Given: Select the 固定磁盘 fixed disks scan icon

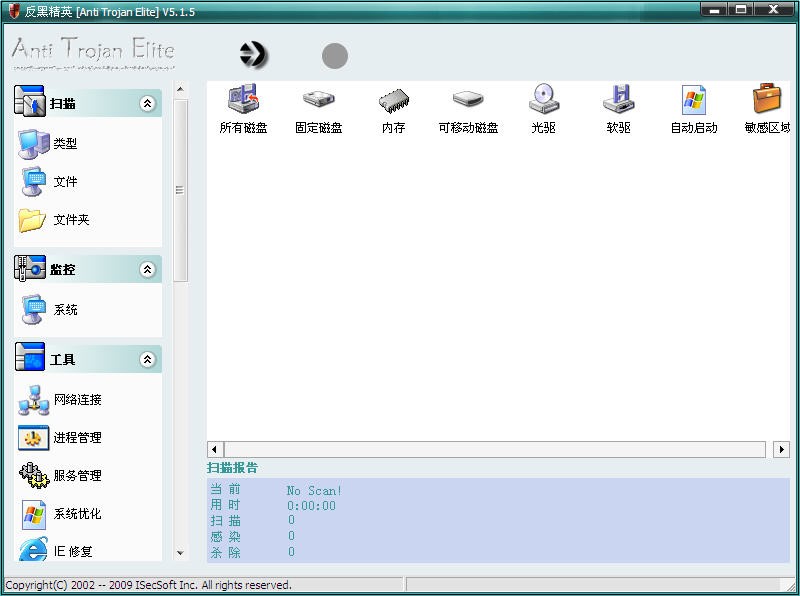Looking at the screenshot, I should (x=318, y=108).
